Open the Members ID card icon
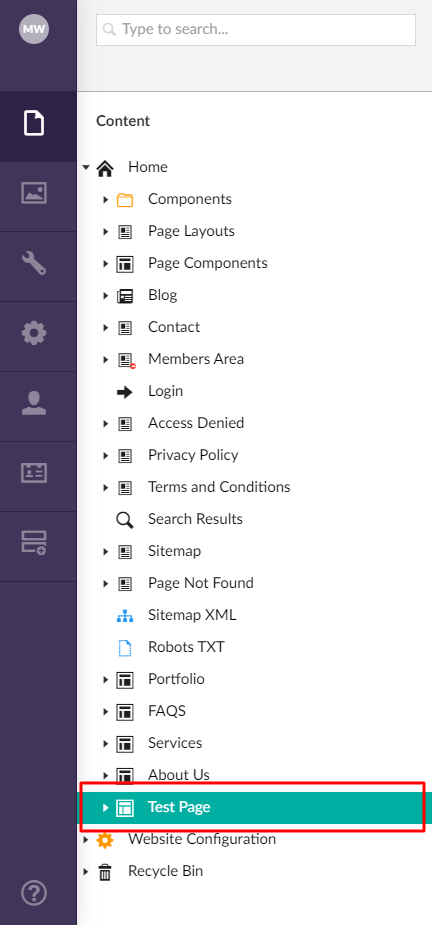Viewport: 432px width, 925px height. coord(34,473)
